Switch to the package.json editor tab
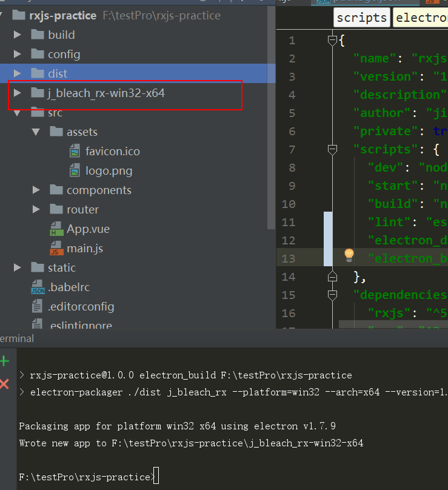The width and height of the screenshot is (448, 490). coord(365,2)
